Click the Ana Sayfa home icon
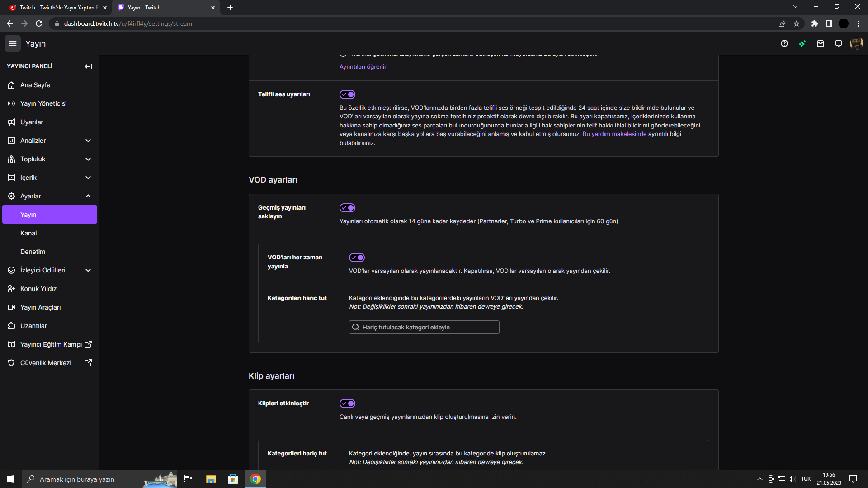Image resolution: width=868 pixels, height=488 pixels. pyautogui.click(x=11, y=85)
